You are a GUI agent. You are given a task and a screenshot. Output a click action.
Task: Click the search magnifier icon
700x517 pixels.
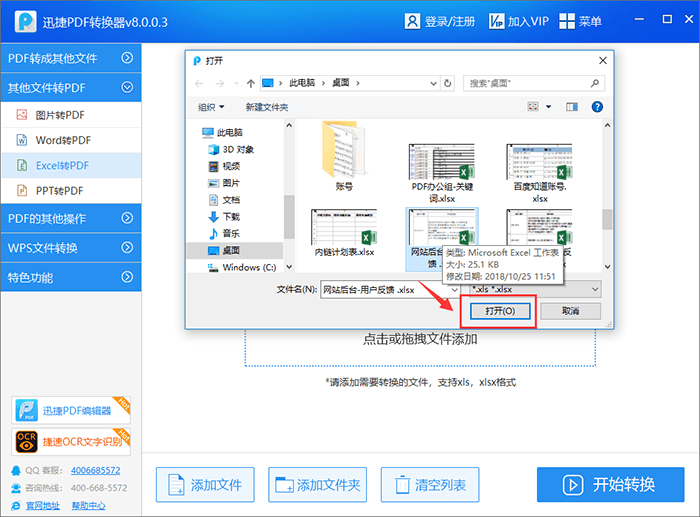[595, 83]
